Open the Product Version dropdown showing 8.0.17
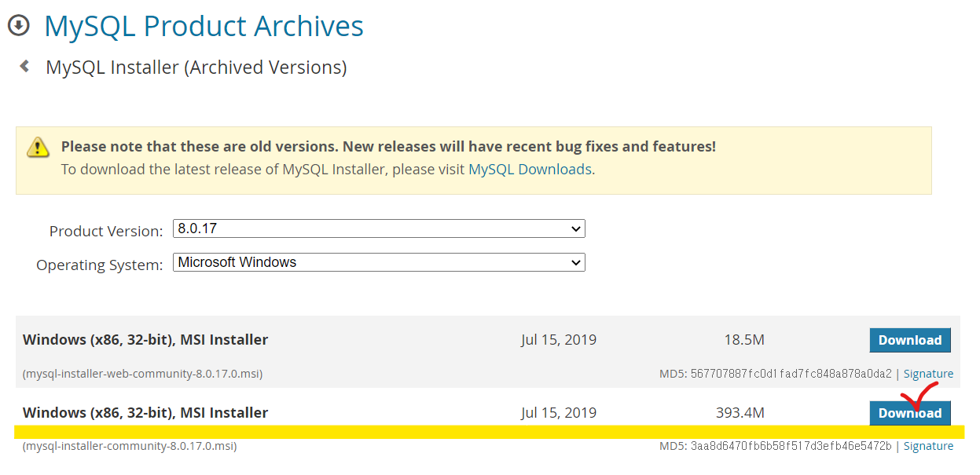980x475 pixels. pos(379,228)
